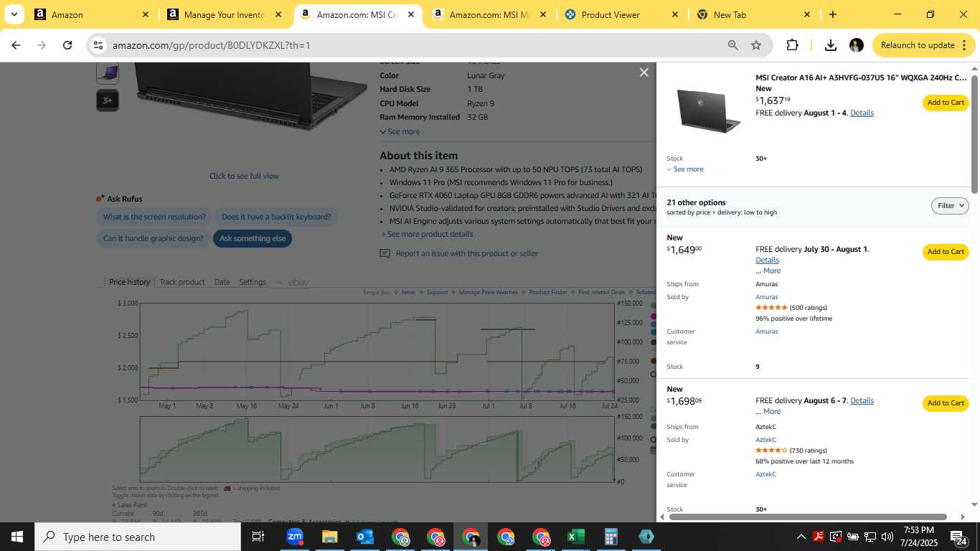Ask Rufus: Can it handle graphic design?

pyautogui.click(x=153, y=238)
